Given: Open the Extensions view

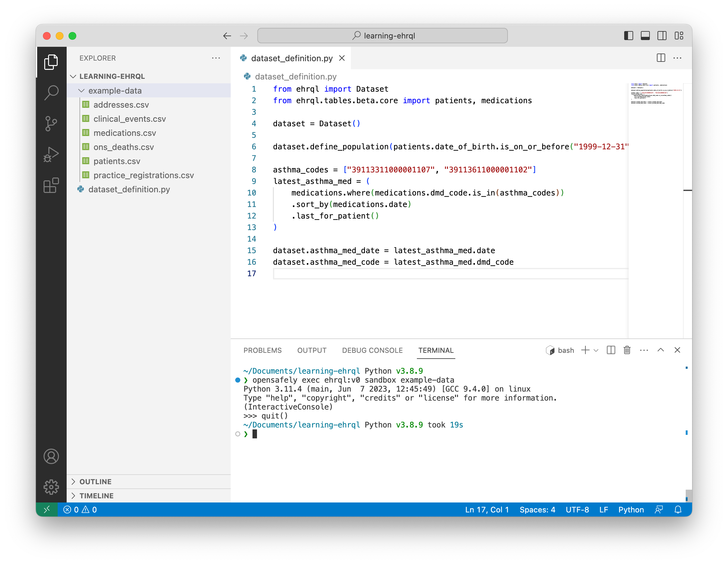Looking at the screenshot, I should point(51,185).
